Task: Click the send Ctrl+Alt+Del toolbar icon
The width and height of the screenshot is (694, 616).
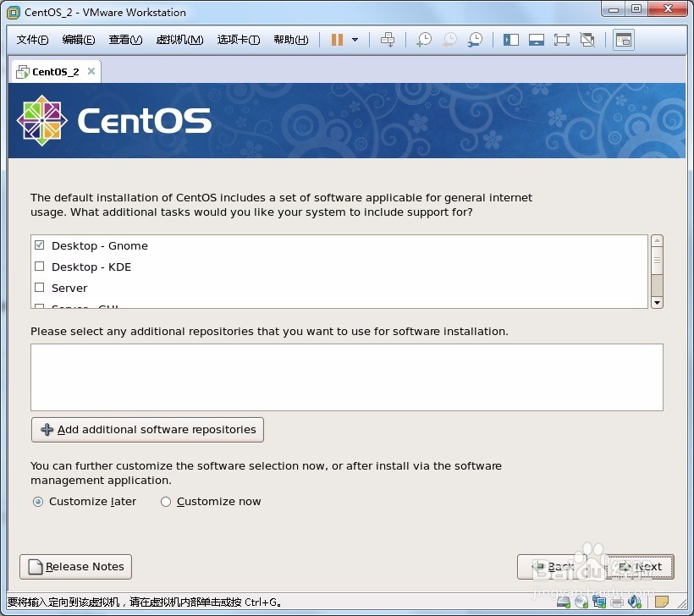Action: [x=388, y=40]
